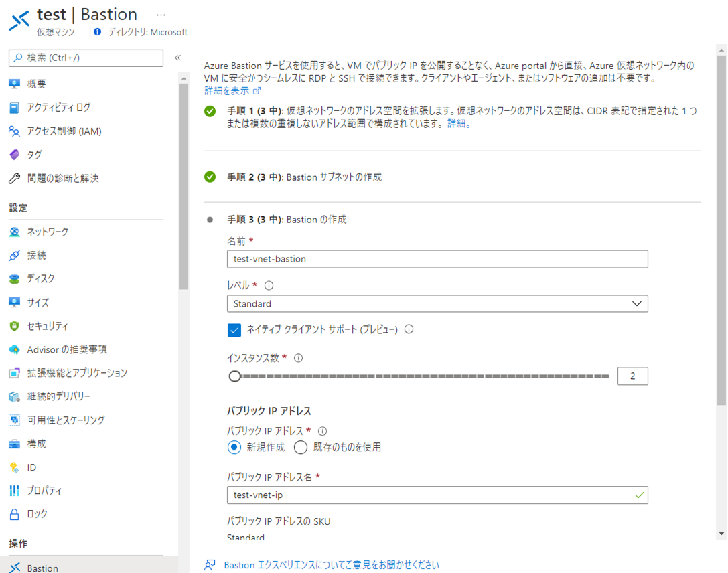
Task: Click the ロック padlock icon
Action: pyautogui.click(x=14, y=515)
